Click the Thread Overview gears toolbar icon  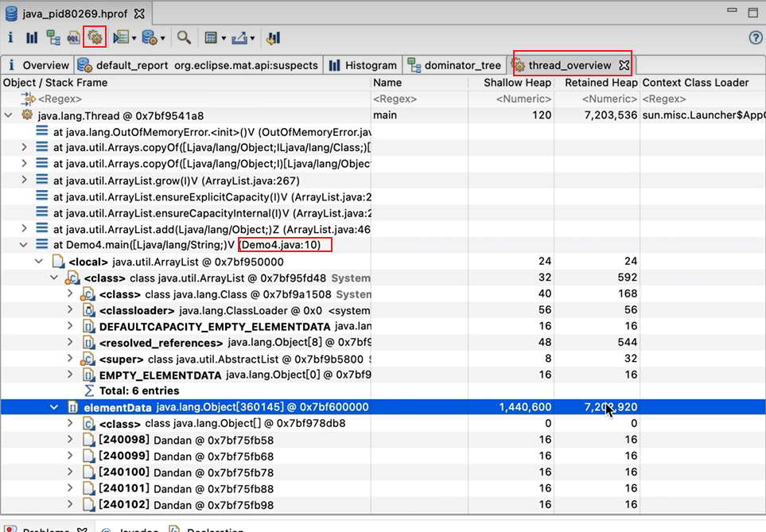point(95,37)
